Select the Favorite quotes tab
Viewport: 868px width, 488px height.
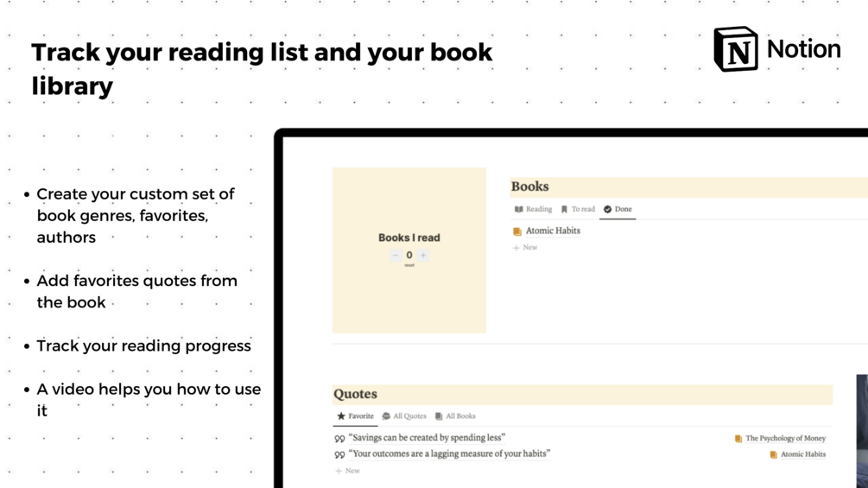point(355,416)
